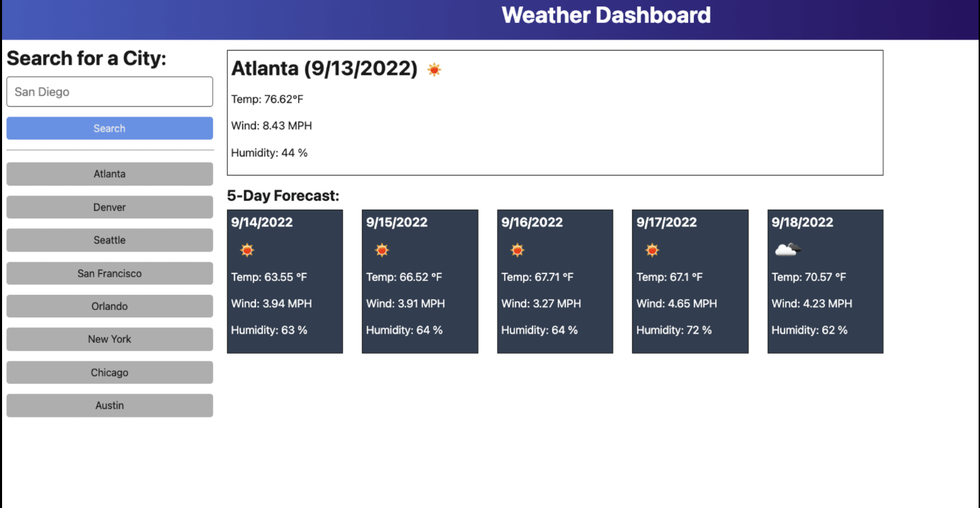Choose San Francisco from the city buttons
The image size is (980, 508).
pyautogui.click(x=109, y=273)
